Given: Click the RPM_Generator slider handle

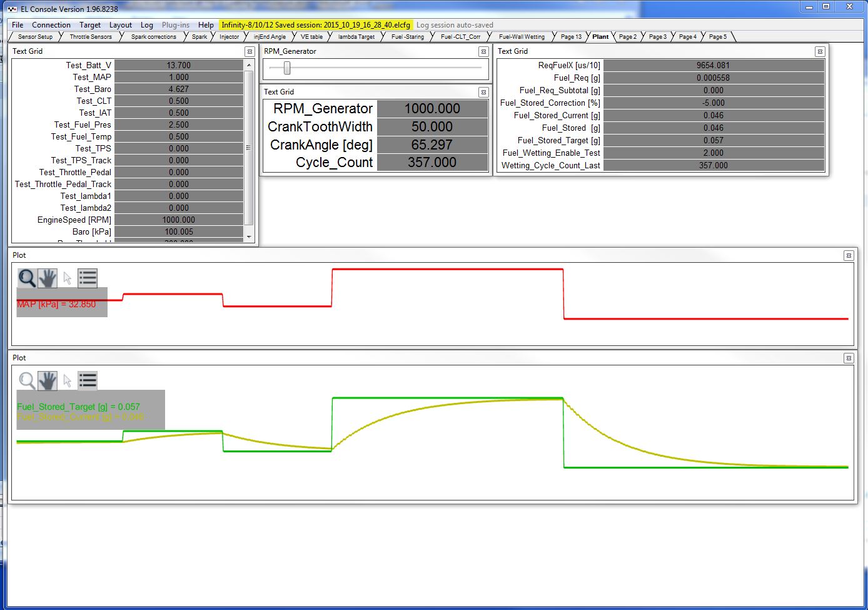Looking at the screenshot, I should point(287,68).
